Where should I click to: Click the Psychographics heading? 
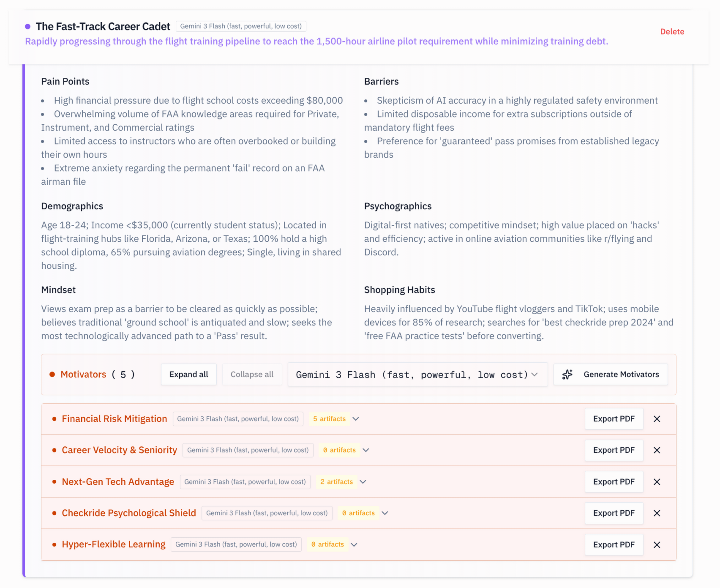point(398,206)
